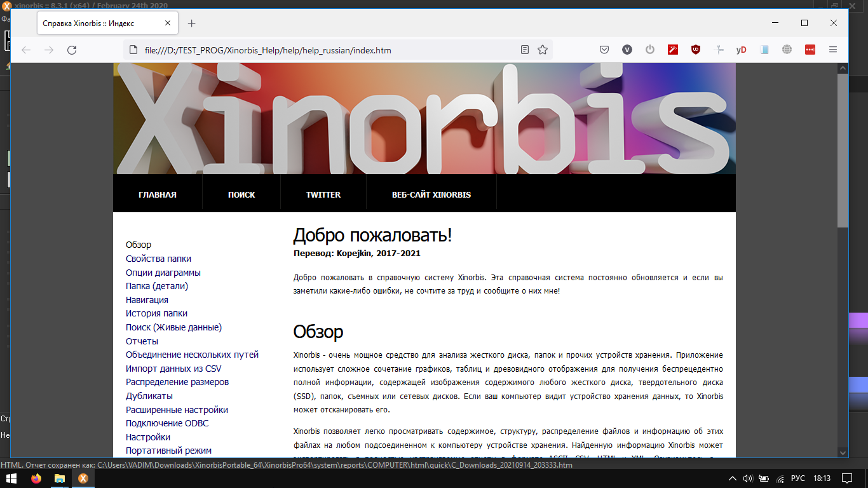Go to the Обзор section link
Screen dimensions: 868x488
tap(139, 245)
